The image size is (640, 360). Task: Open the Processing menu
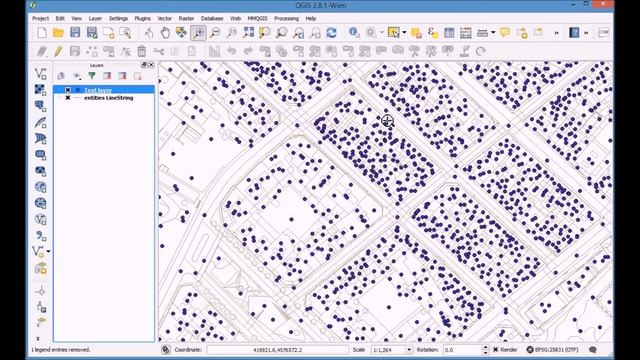(x=286, y=18)
